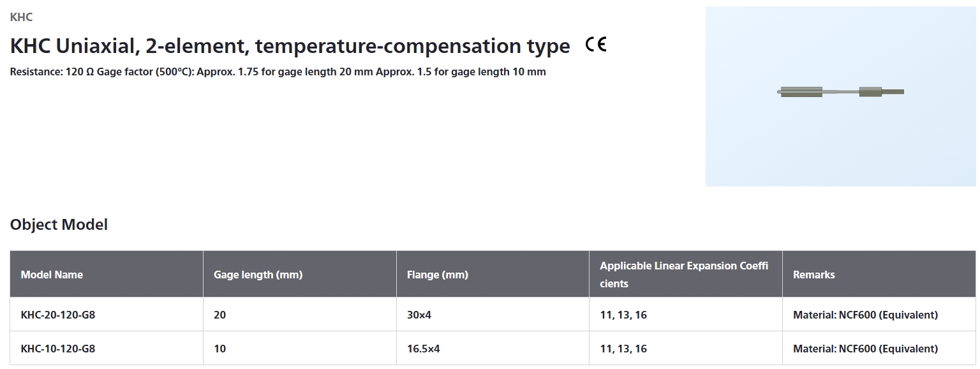Select the gage length 10 cell
This screenshot has width=980, height=369.
[x=220, y=349]
